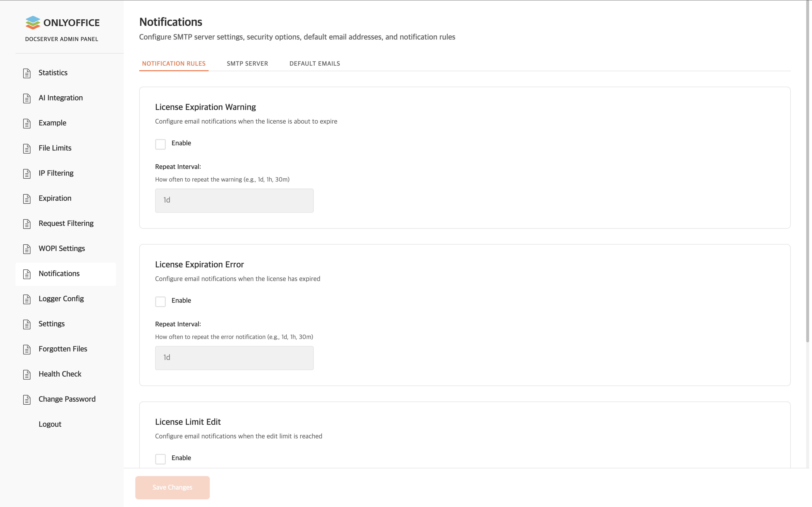Viewport: 812px width, 507px height.
Task: Click the WOPI Settings sidebar icon
Action: (27, 249)
